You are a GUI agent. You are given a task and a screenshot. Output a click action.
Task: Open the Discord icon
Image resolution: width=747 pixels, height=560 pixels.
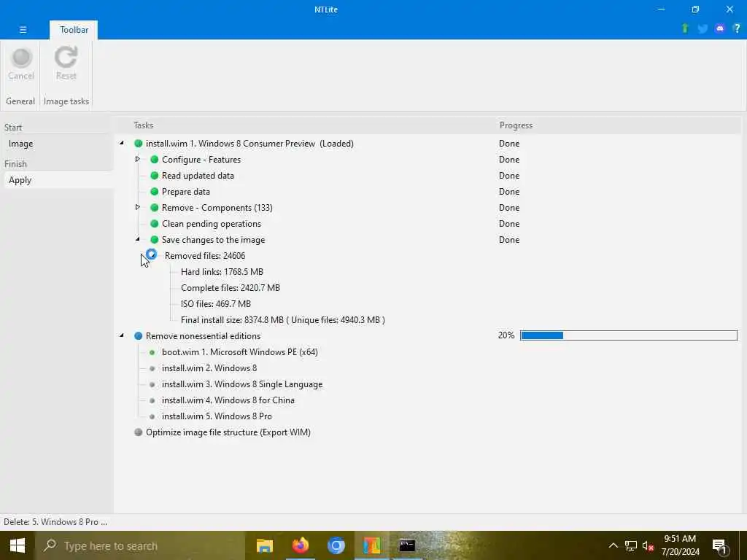(720, 28)
